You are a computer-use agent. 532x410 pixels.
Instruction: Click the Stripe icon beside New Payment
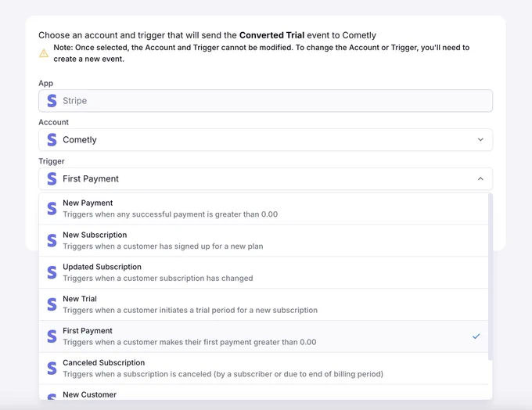(x=52, y=209)
